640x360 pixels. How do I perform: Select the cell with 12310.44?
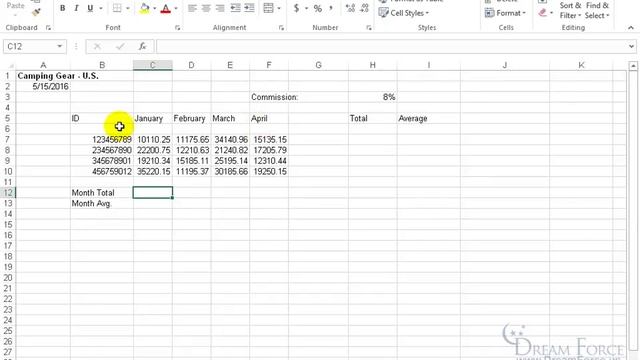(269, 161)
